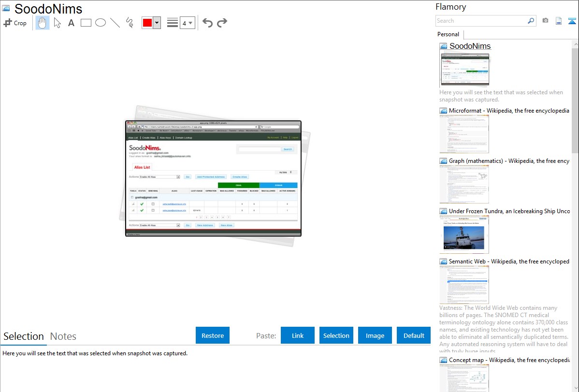The image size is (579, 392).
Task: Click the sidebar scroll down arrow
Action: tap(575, 388)
